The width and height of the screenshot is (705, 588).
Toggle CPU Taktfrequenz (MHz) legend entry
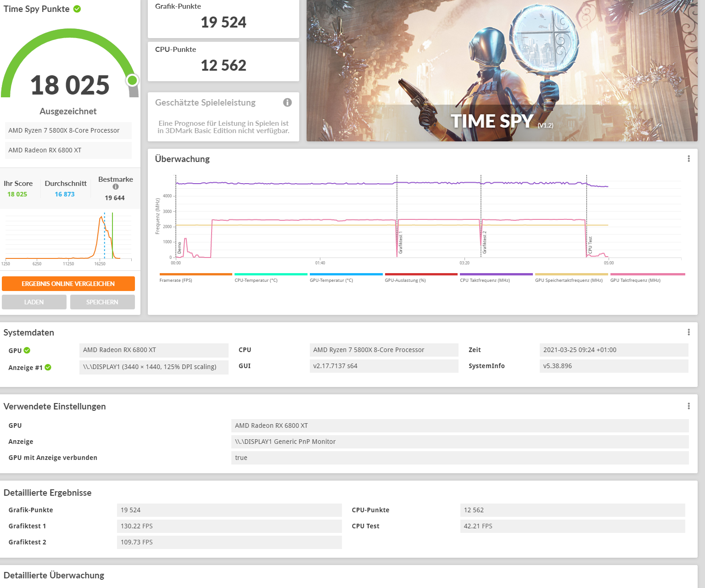[x=496, y=278]
